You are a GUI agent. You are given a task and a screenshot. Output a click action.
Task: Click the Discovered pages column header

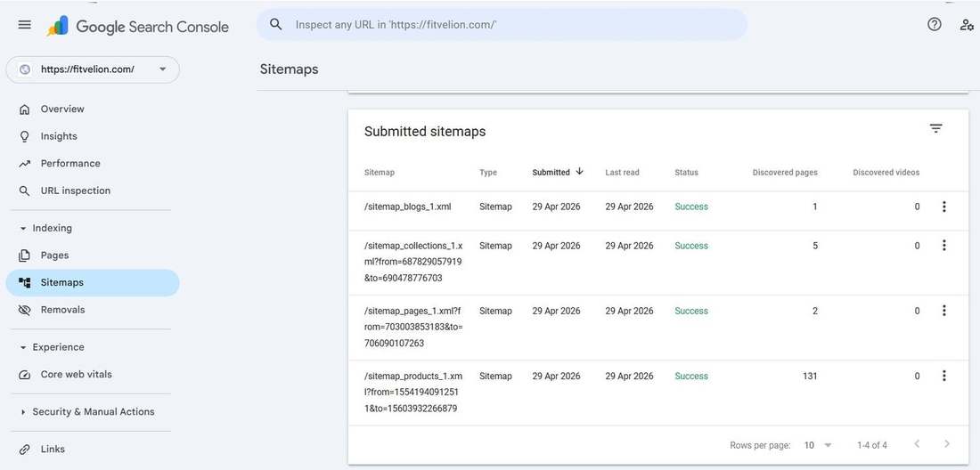point(785,173)
